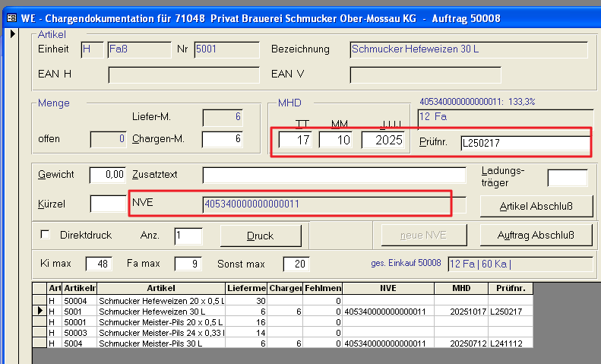Click the Auftrag Abschluß button
Viewport: 601px width, 364px height.
point(536,236)
